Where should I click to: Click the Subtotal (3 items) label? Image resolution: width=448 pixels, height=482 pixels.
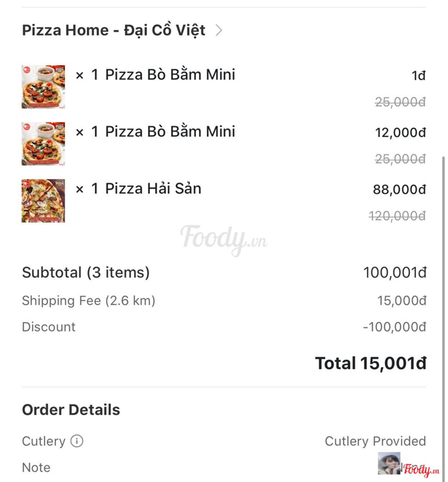click(x=86, y=273)
